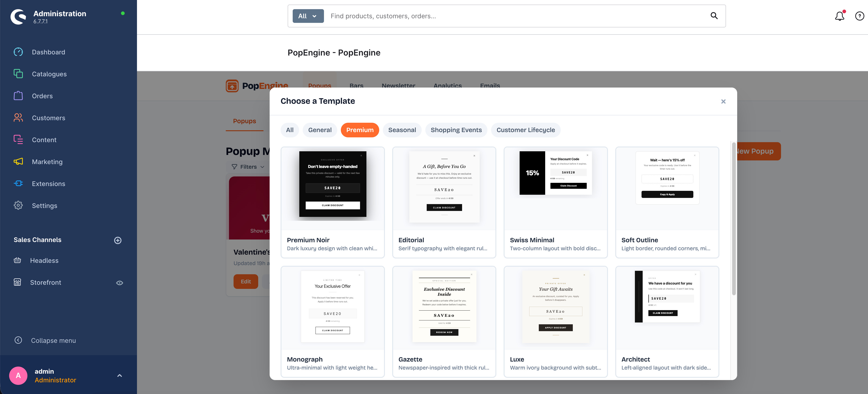Switch to Shopping Events category tab

click(456, 130)
